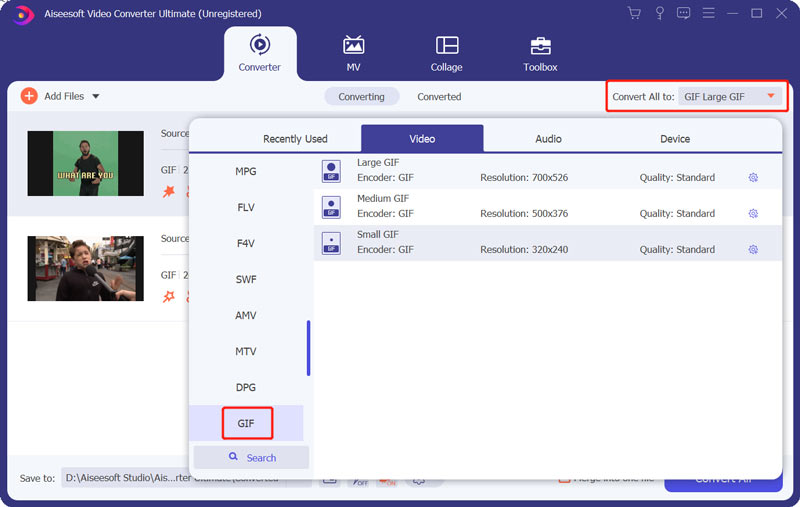
Task: Click the key register icon
Action: click(x=659, y=13)
